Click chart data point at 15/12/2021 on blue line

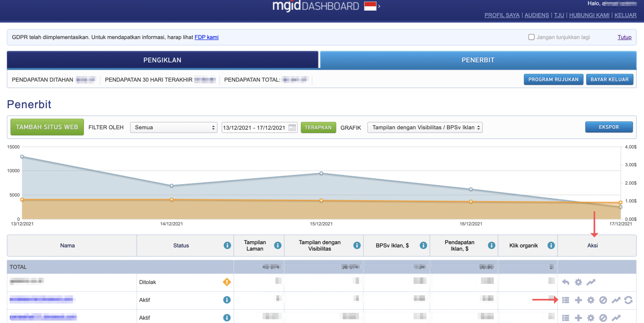(321, 173)
